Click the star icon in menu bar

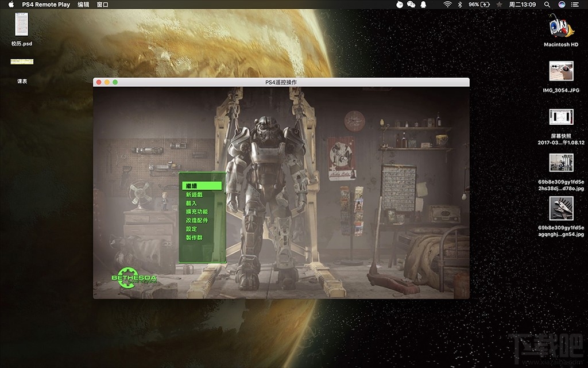click(499, 5)
